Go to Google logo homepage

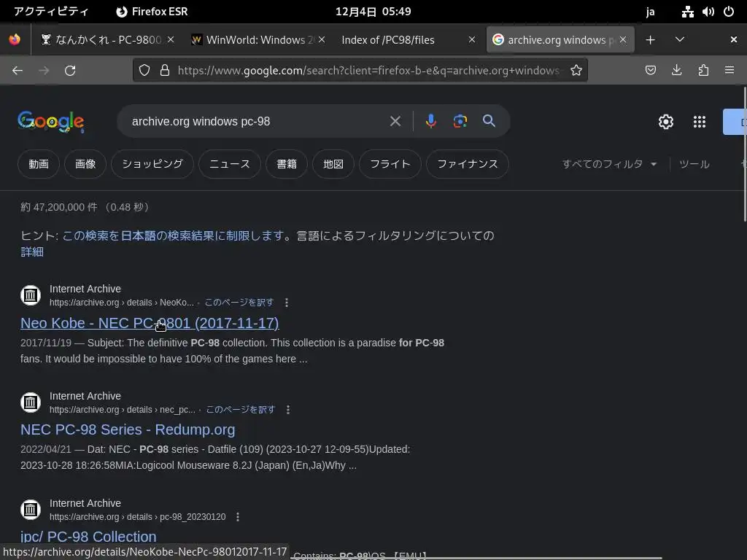pyautogui.click(x=51, y=122)
